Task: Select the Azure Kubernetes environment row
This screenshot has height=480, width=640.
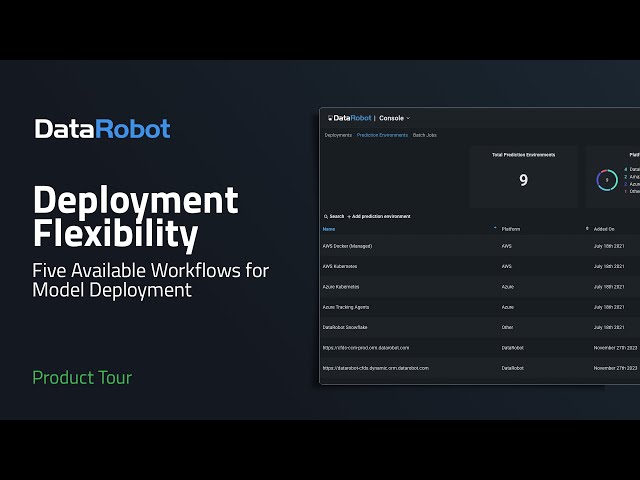Action: [341, 286]
